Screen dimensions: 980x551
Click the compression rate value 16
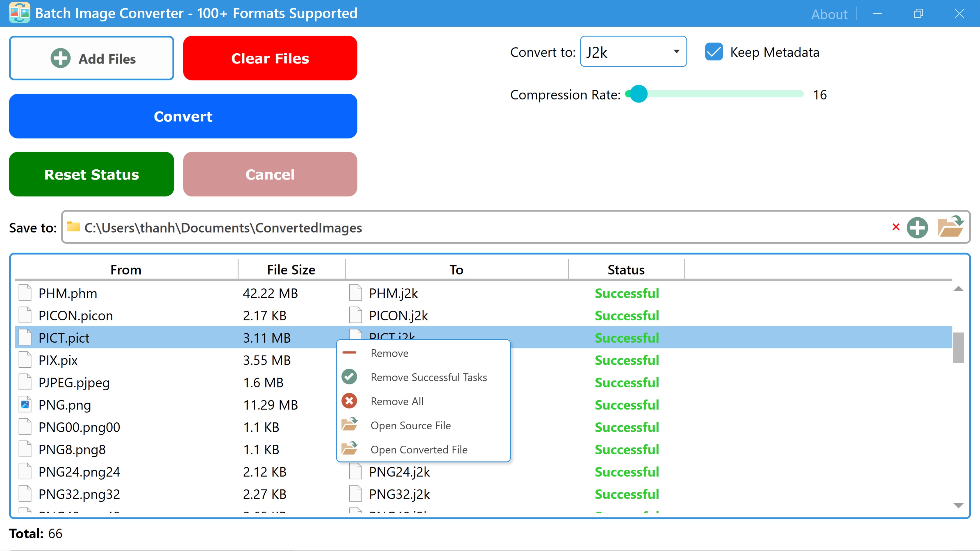tap(820, 94)
